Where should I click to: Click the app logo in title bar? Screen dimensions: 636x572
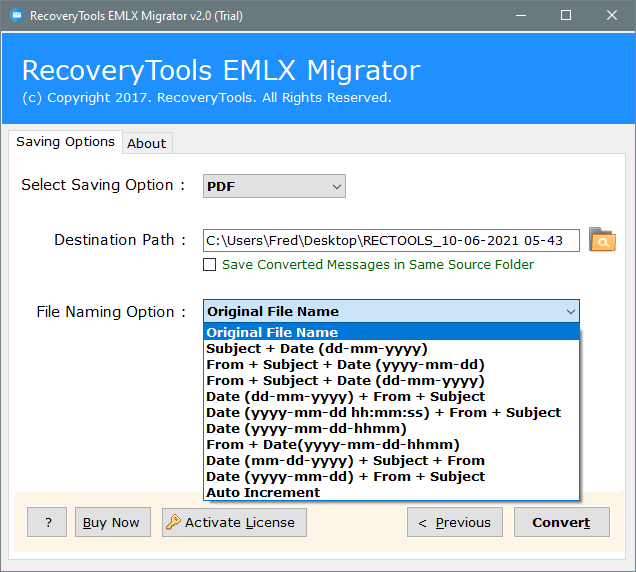pos(17,15)
